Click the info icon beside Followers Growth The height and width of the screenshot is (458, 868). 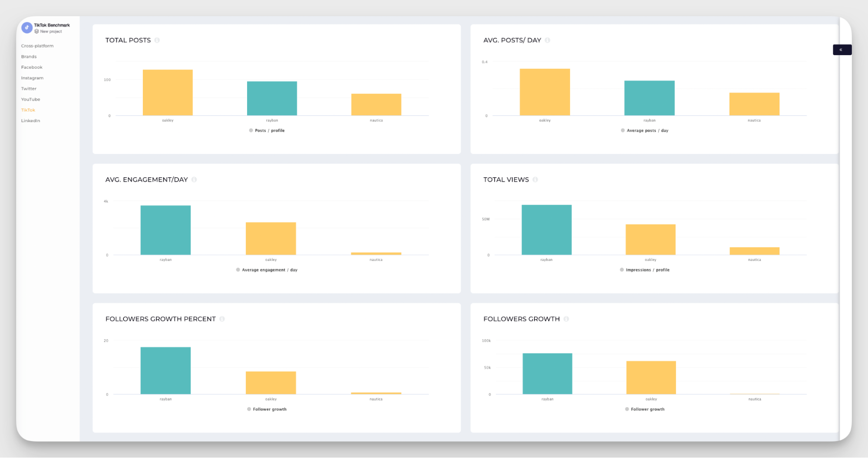click(566, 319)
